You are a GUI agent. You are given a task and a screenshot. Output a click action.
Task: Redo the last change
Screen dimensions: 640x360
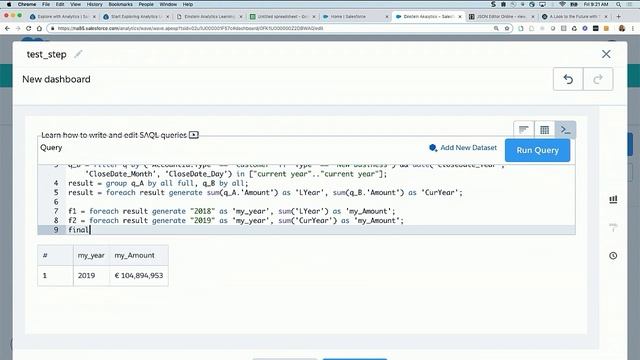598,79
